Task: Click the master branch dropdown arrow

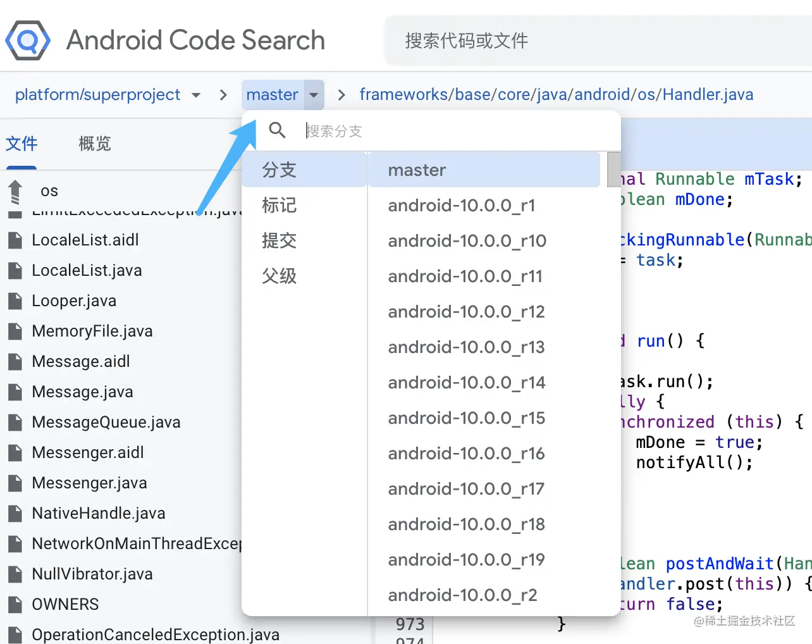Action: click(x=314, y=94)
